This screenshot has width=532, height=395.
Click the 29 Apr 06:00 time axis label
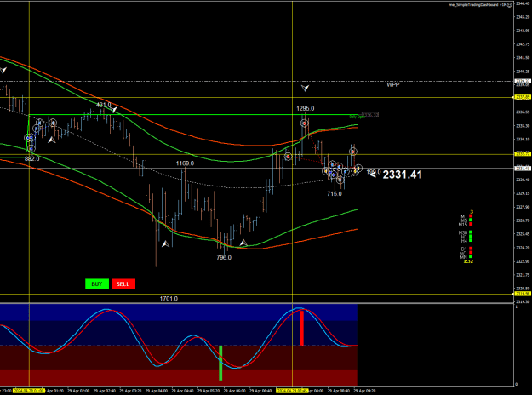click(234, 391)
